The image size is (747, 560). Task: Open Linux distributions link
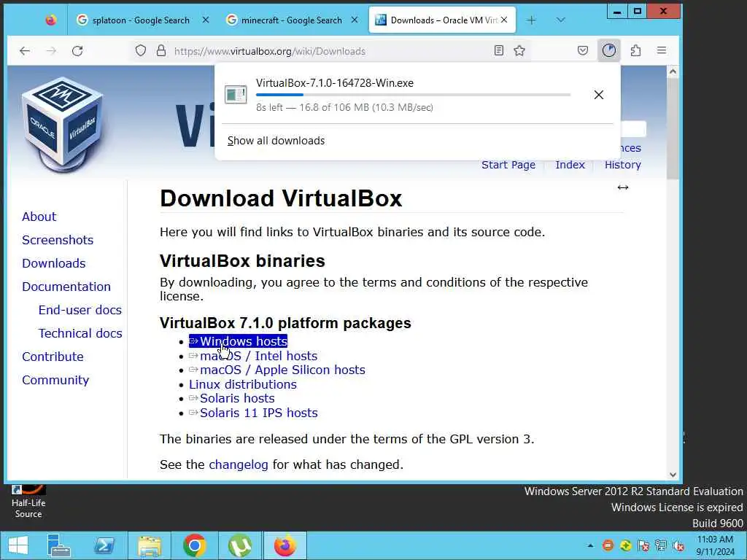242,384
